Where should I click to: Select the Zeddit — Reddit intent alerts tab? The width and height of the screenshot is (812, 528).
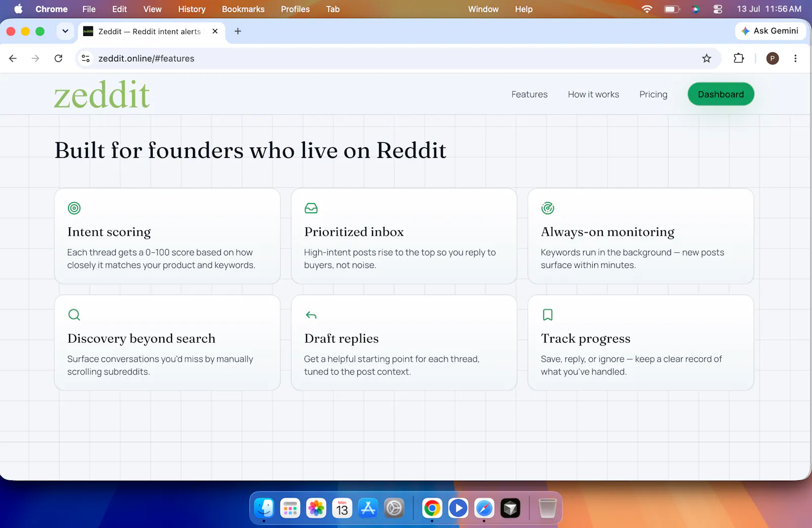click(x=151, y=31)
